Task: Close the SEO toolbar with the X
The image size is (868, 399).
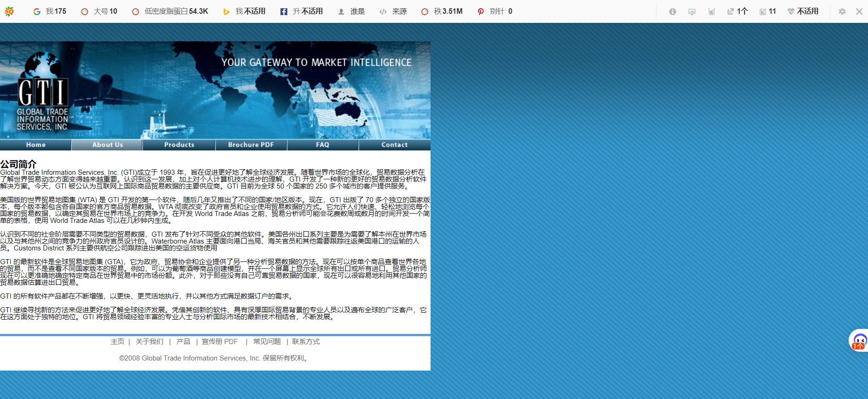Action: click(859, 11)
